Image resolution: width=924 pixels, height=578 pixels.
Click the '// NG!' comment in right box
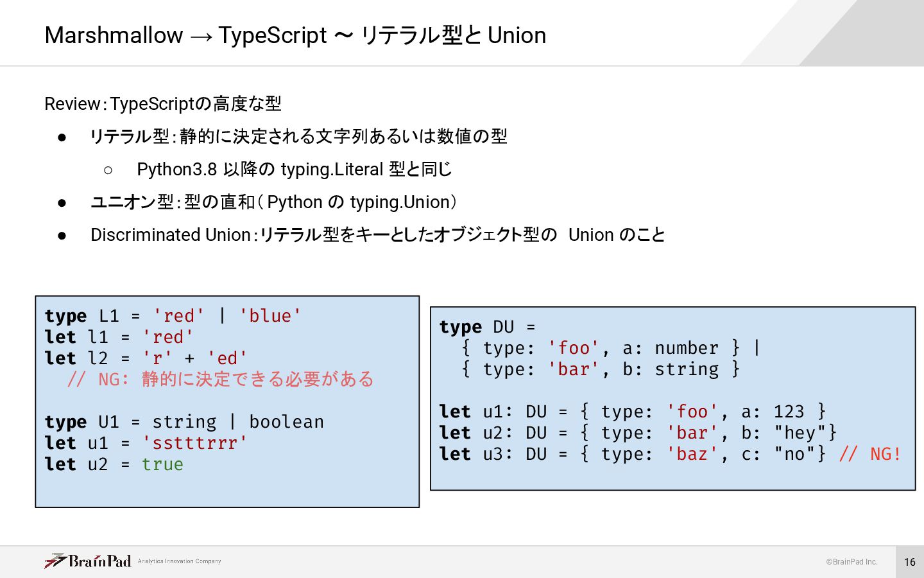[870, 454]
